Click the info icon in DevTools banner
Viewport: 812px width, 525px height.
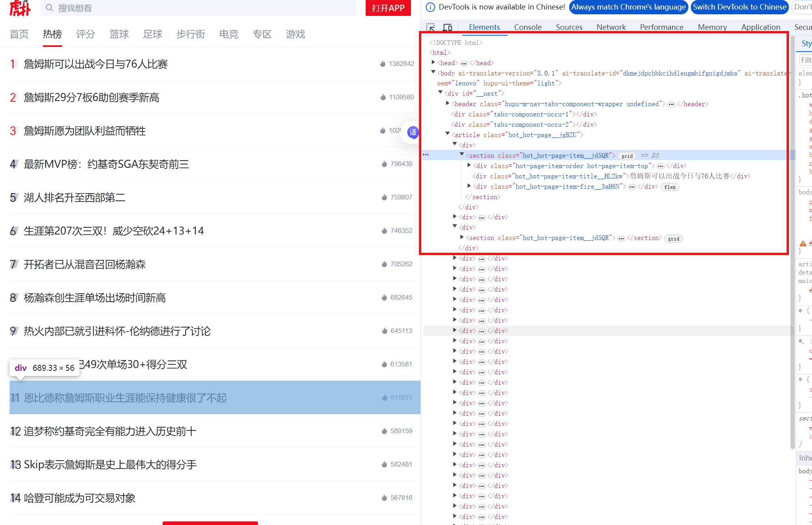point(430,7)
